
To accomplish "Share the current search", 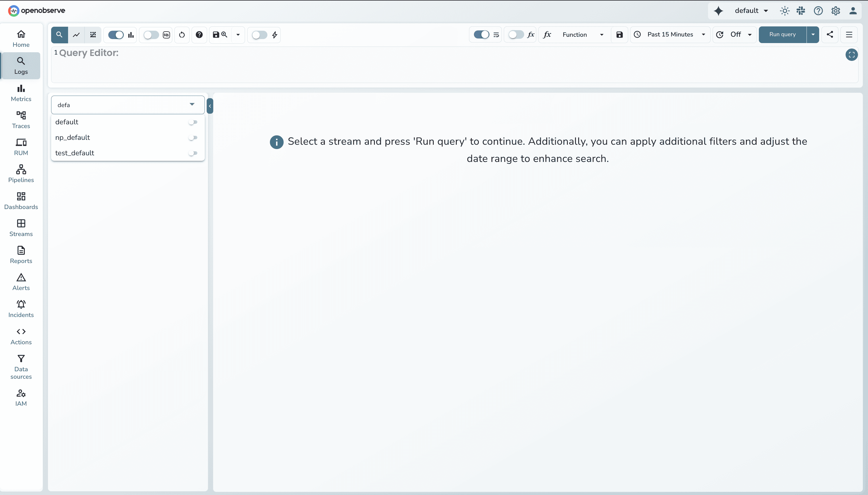I will pyautogui.click(x=830, y=35).
